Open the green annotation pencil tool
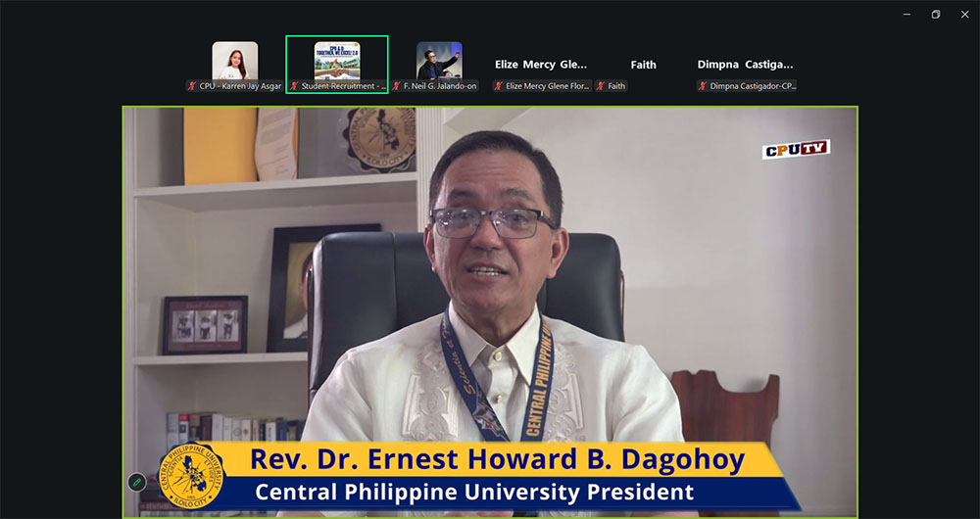Screen dimensions: 980x519 [x=136, y=482]
